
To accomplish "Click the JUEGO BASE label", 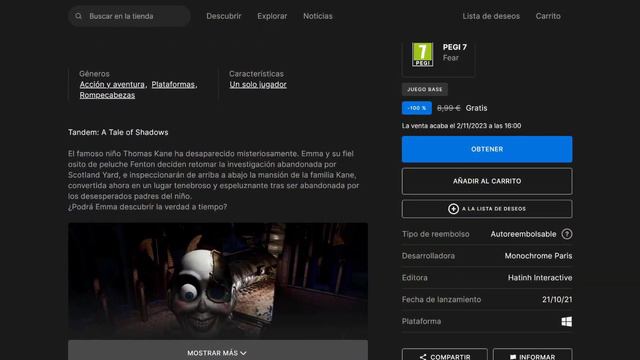I will point(424,89).
